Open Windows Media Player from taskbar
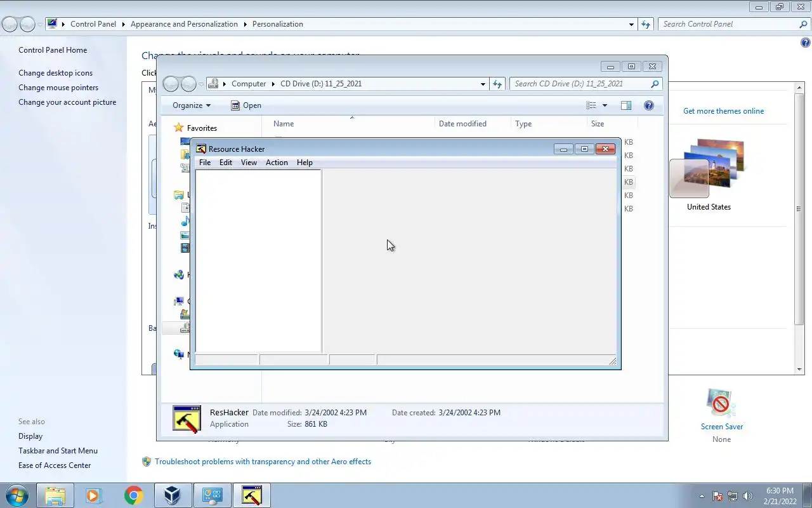Image resolution: width=812 pixels, height=508 pixels. pyautogui.click(x=94, y=495)
